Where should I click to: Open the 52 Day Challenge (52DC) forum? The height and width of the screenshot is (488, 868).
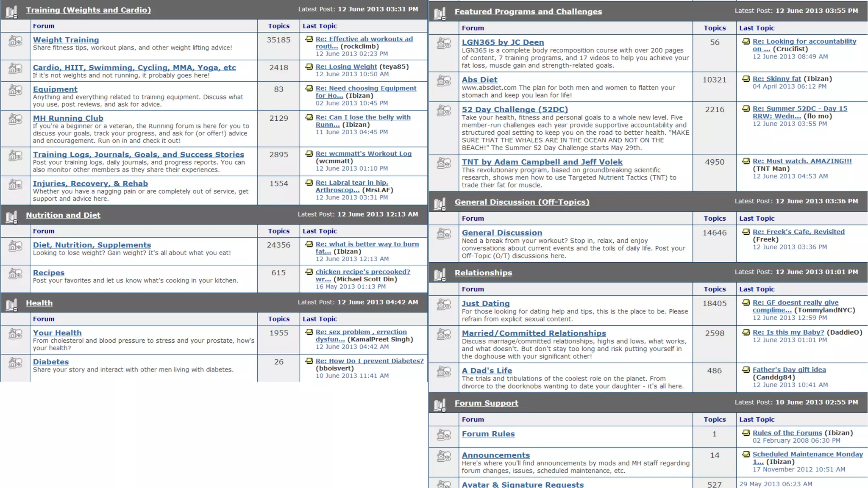click(x=515, y=109)
